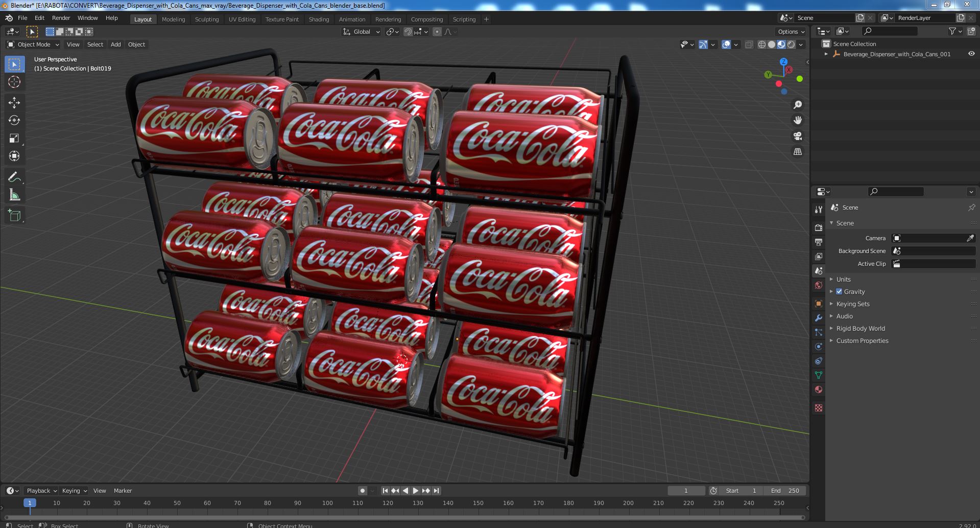This screenshot has width=980, height=528.
Task: Click the End frame 250 field
Action: (785, 491)
